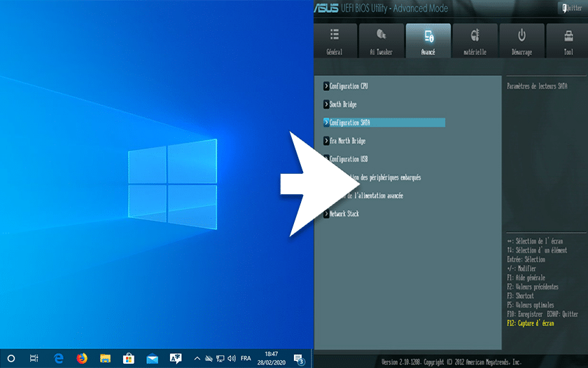588x368 pixels.
Task: Open File Explorer from the taskbar
Action: point(106,359)
